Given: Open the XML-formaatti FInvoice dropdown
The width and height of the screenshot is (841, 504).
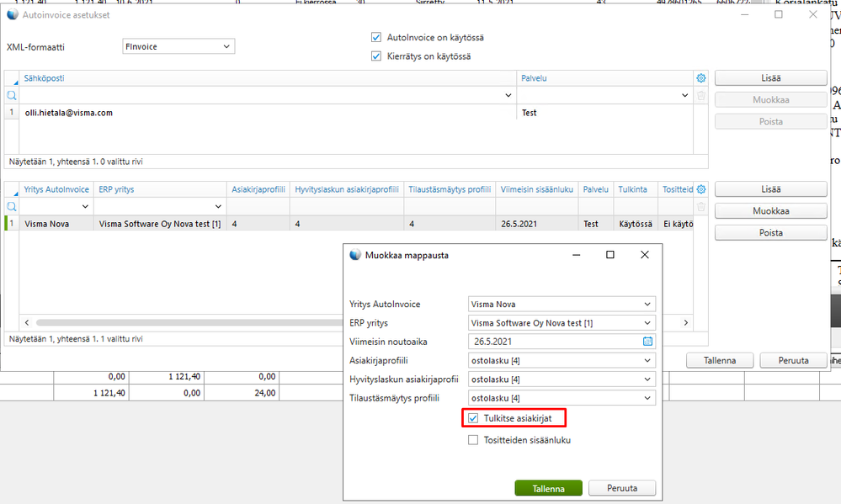Looking at the screenshot, I should 178,46.
